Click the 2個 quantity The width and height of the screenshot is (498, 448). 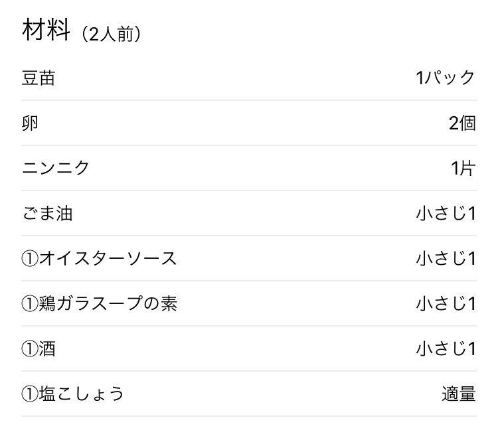[462, 123]
